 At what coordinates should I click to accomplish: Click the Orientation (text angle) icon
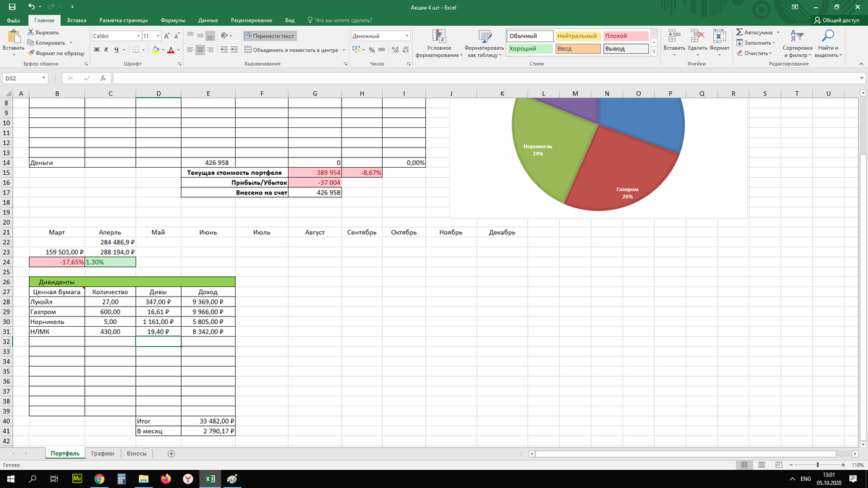pyautogui.click(x=224, y=35)
